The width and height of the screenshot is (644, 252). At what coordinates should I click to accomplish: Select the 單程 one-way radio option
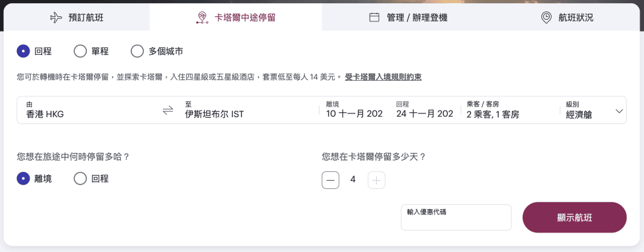tap(80, 51)
